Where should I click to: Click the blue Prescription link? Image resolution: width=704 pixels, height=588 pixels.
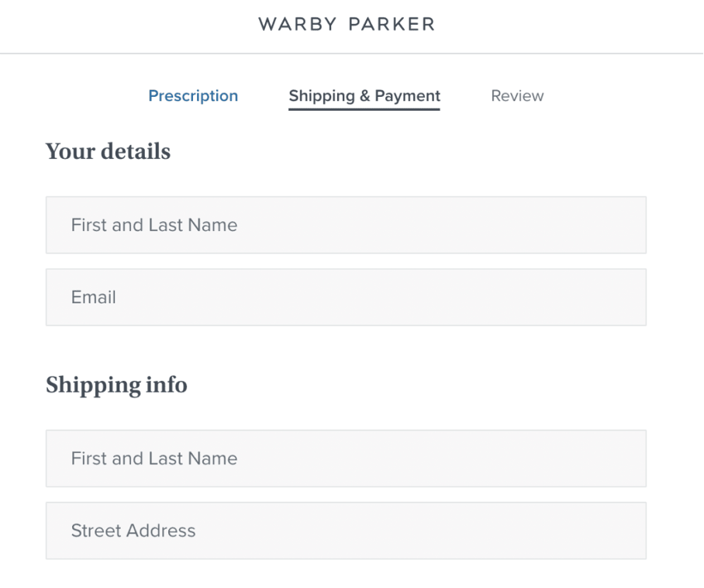click(193, 95)
